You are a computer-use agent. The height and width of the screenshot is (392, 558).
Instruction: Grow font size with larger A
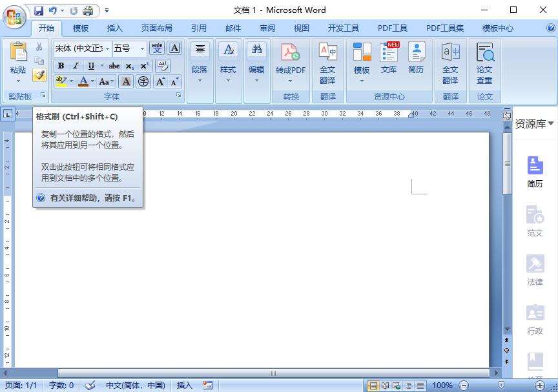click(161, 81)
